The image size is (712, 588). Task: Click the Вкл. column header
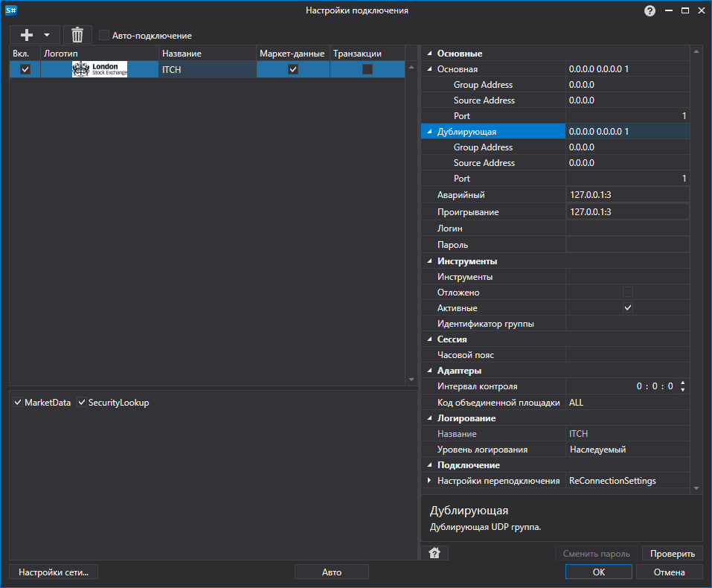pos(25,53)
